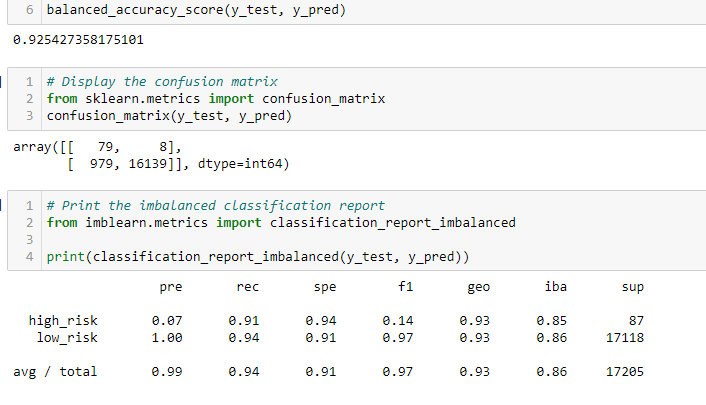
Task: Click line number 1 of confusion matrix cell
Action: (30, 82)
